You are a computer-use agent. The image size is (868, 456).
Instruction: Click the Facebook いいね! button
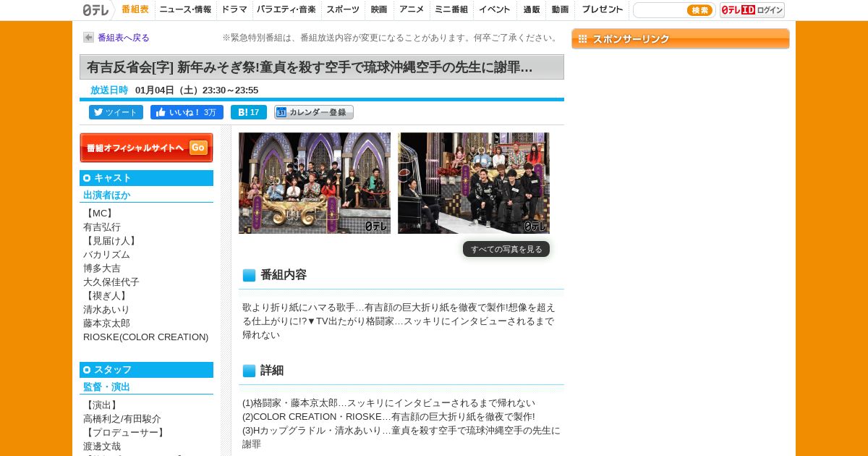(187, 112)
